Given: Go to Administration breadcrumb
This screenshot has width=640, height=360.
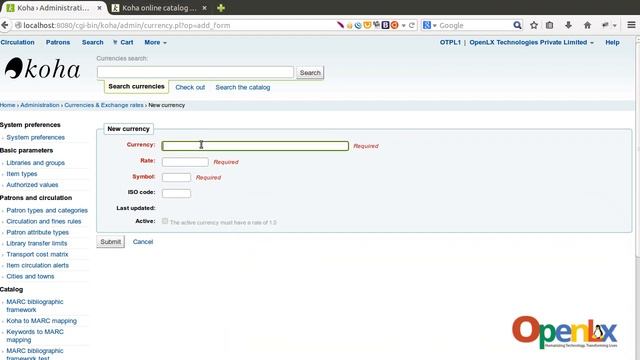Looking at the screenshot, I should pyautogui.click(x=40, y=105).
